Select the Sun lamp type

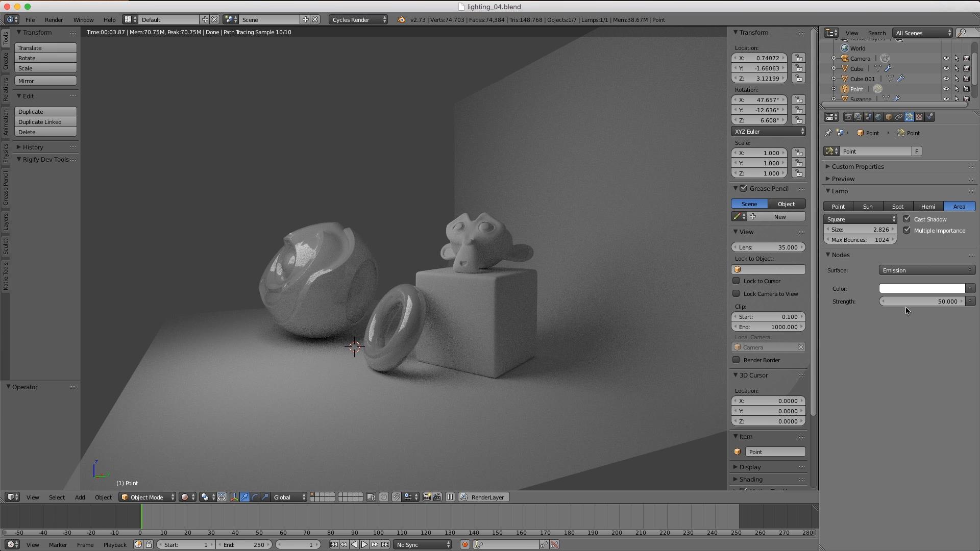tap(868, 207)
